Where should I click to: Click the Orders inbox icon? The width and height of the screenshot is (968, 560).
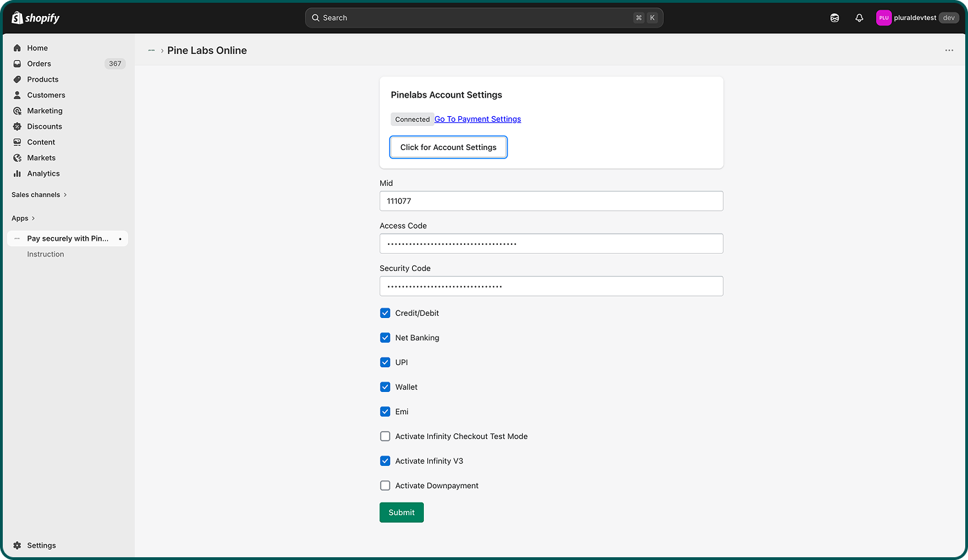17,64
